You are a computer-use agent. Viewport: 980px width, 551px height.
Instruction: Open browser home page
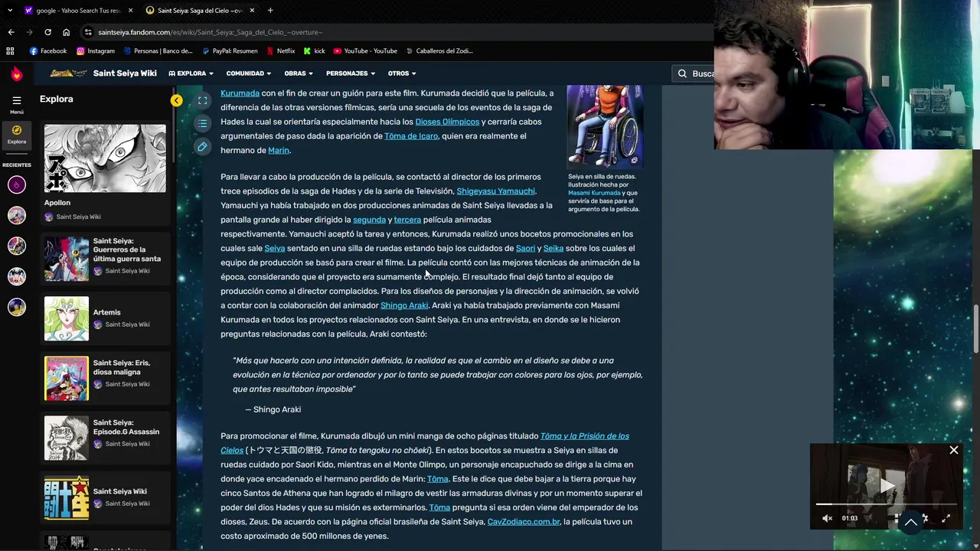pos(66,32)
